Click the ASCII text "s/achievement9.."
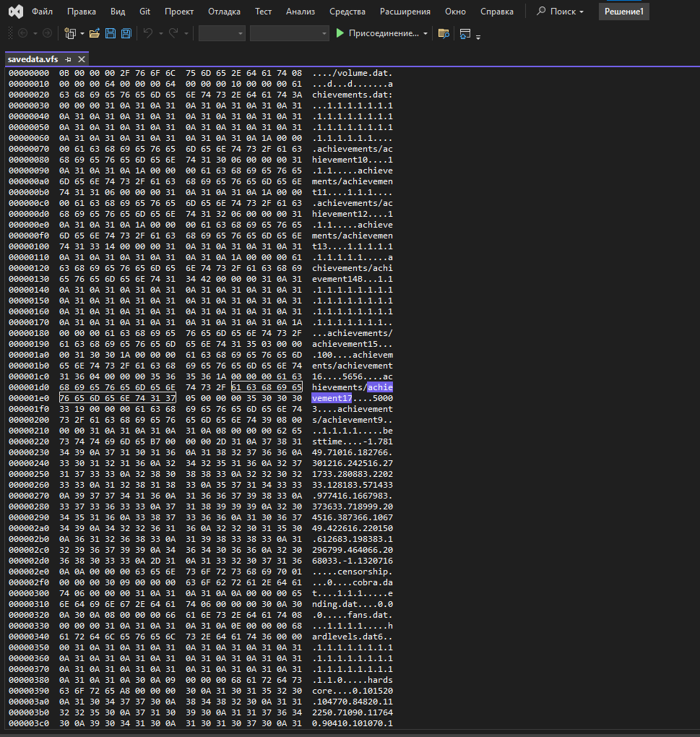 click(353, 420)
